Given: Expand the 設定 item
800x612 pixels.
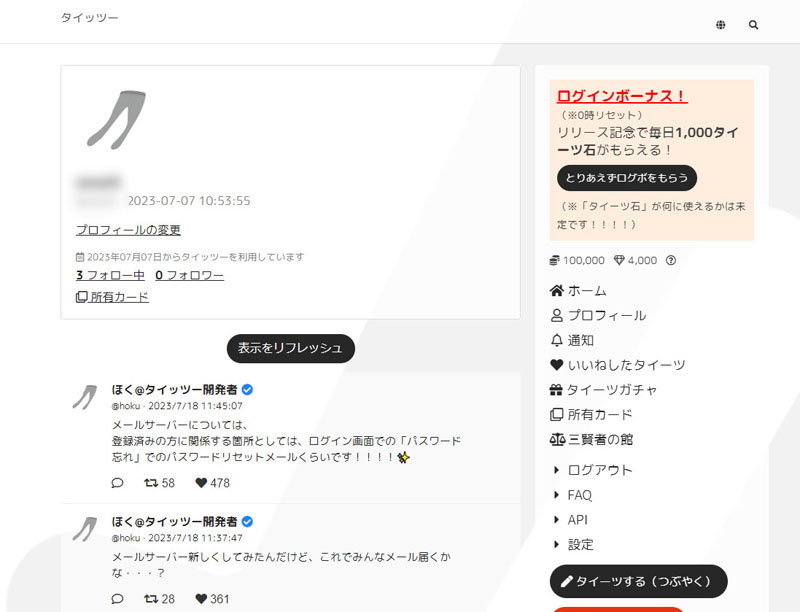Looking at the screenshot, I should coord(580,545).
